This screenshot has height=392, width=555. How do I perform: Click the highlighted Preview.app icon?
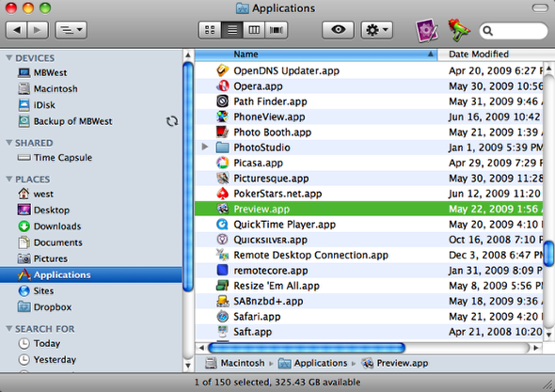click(x=222, y=209)
